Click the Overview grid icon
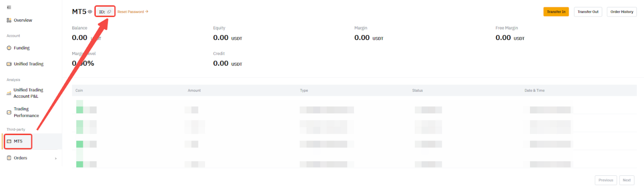Image resolution: width=644 pixels, height=191 pixels. (9, 20)
